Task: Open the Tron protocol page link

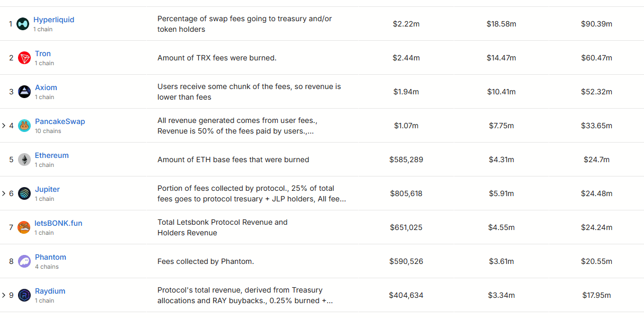Action: 43,54
